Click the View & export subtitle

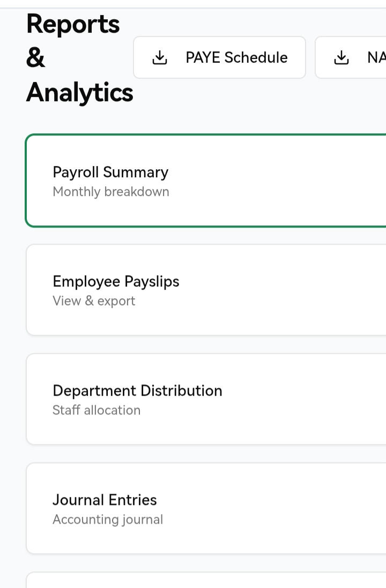[x=94, y=301]
